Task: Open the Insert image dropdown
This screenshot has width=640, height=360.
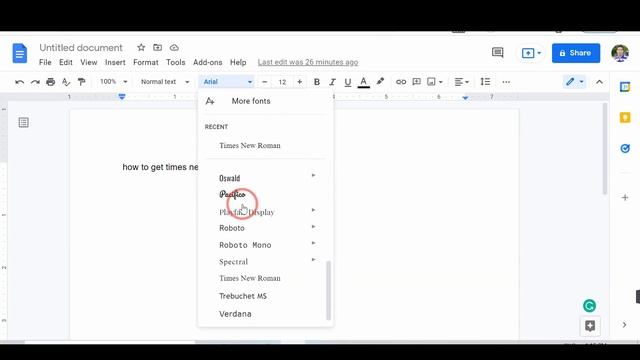Action: coord(435,82)
